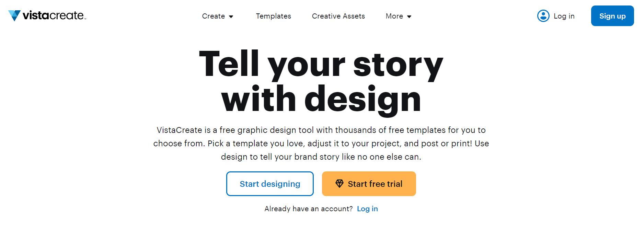The height and width of the screenshot is (238, 644).
Task: Click the user profile avatar icon
Action: point(543,16)
